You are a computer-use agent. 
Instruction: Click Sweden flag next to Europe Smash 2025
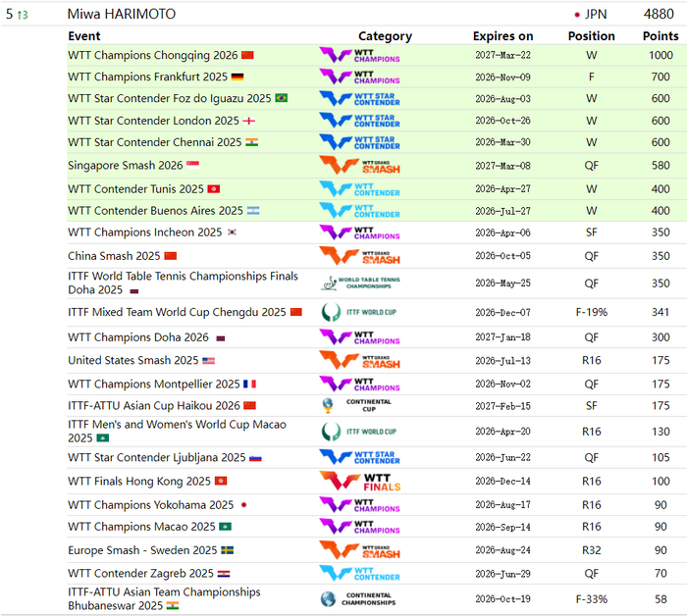pos(227,550)
